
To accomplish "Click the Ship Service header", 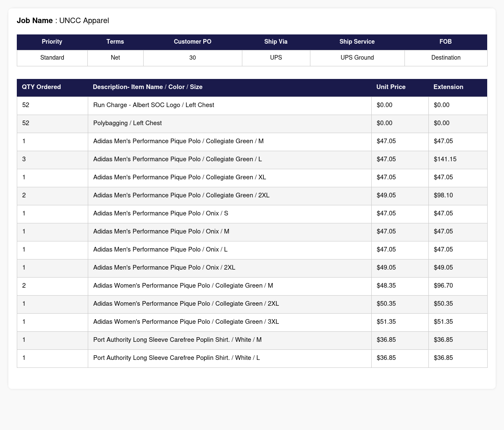I will tap(357, 42).
